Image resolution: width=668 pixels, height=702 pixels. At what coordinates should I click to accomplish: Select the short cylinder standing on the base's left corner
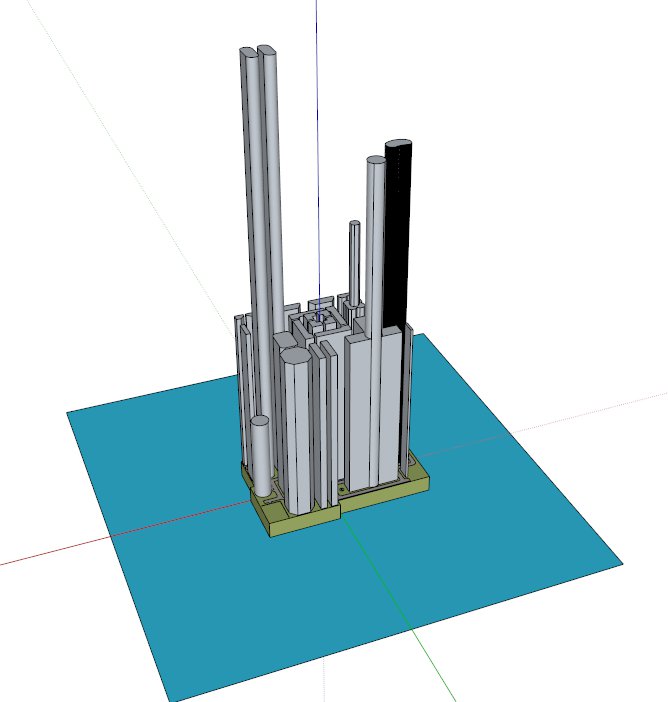pyautogui.click(x=261, y=457)
